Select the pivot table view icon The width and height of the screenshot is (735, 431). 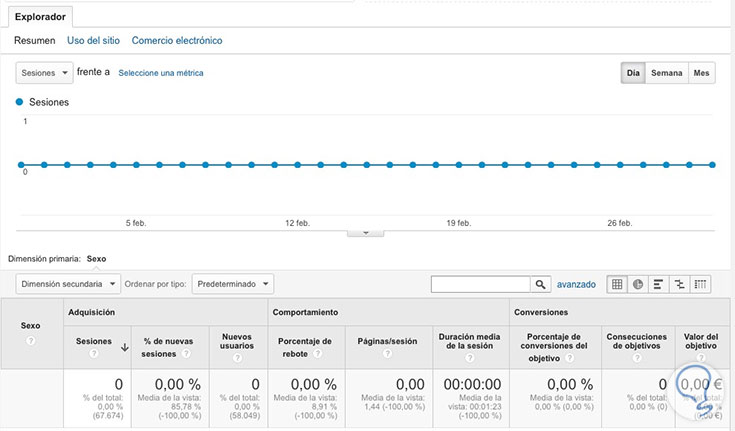tap(701, 284)
